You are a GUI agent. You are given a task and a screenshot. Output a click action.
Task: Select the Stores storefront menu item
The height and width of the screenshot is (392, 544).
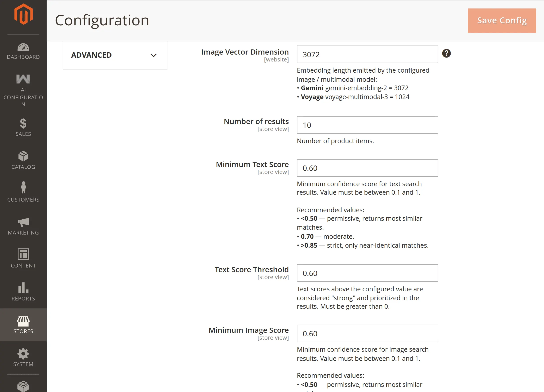23,325
